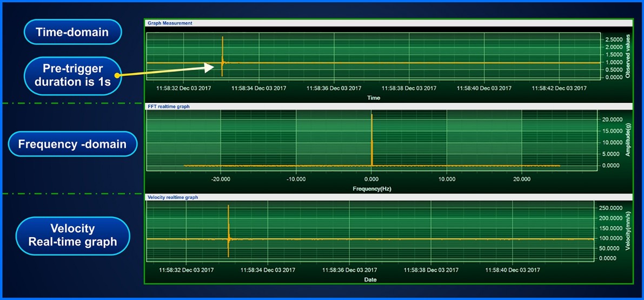Click the 50.0000 velocity tick label
Viewport: 644px width, 300px height.
[x=610, y=249]
